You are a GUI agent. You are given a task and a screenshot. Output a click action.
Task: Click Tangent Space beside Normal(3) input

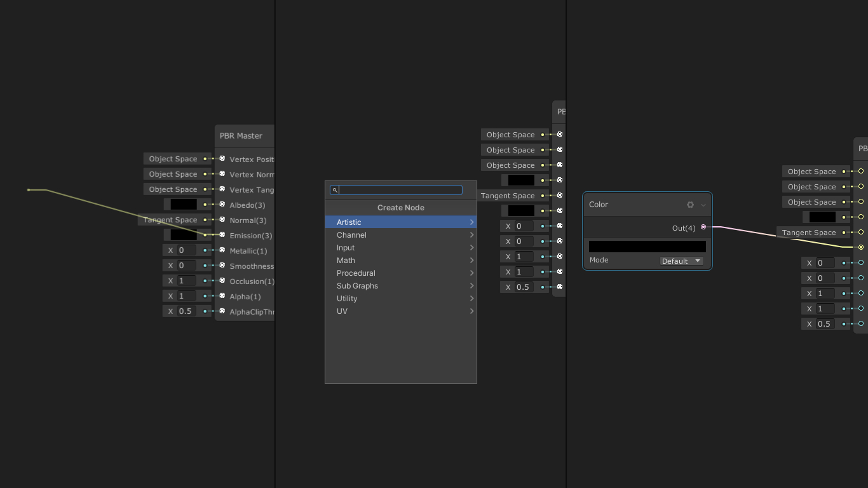pyautogui.click(x=170, y=220)
